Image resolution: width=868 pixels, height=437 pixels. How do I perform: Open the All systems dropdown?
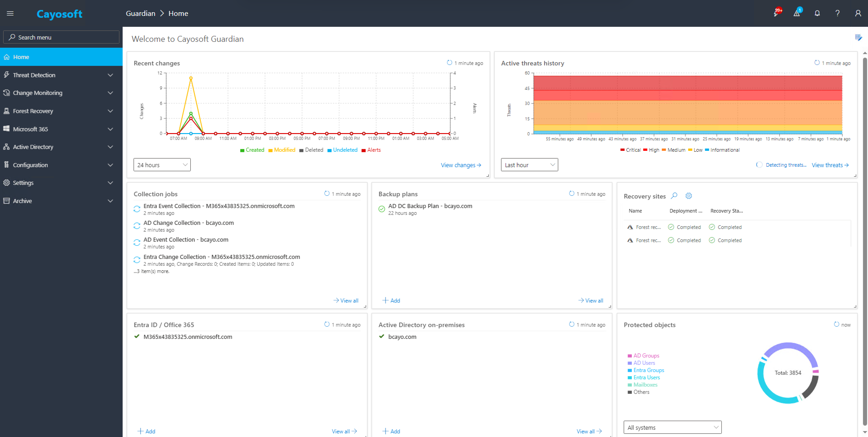(x=672, y=427)
